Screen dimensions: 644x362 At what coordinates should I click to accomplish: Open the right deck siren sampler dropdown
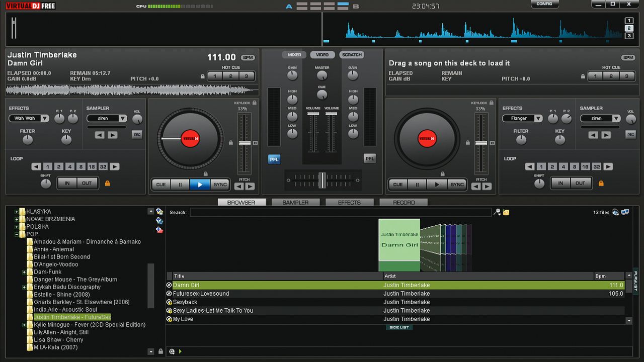pyautogui.click(x=616, y=119)
